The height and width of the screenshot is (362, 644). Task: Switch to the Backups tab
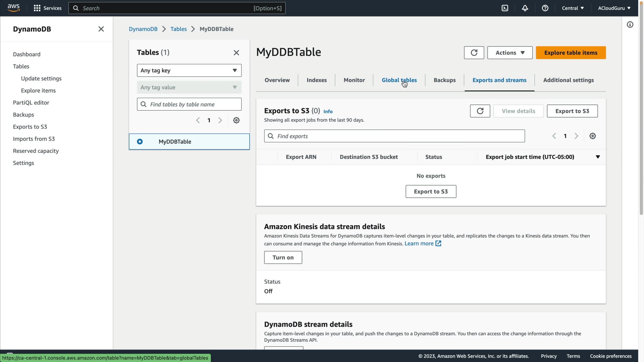click(444, 80)
